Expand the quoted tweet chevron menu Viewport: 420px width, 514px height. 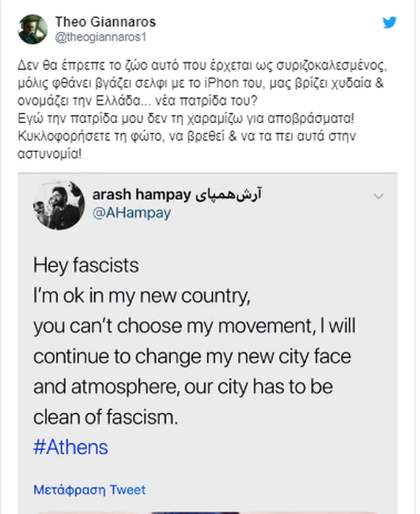(379, 196)
